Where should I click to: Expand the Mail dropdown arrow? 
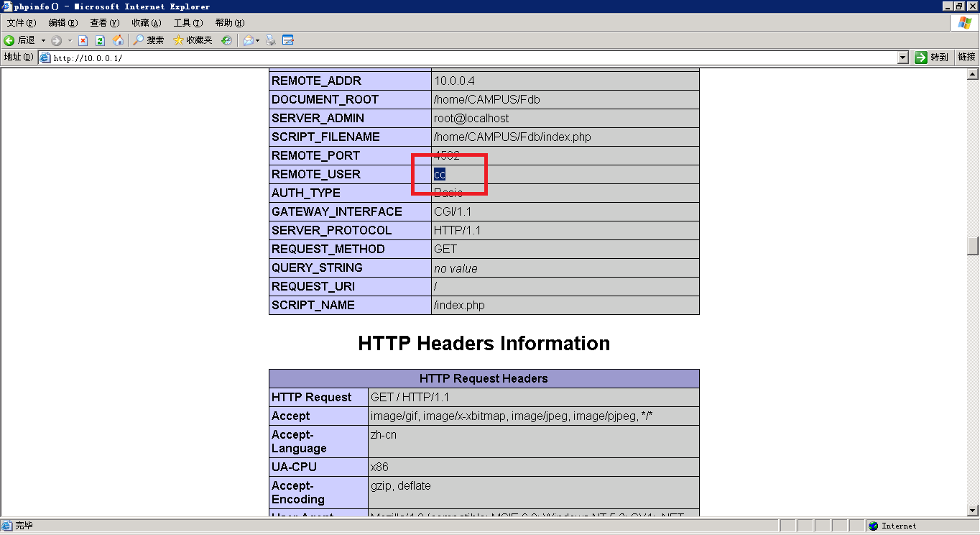coord(258,40)
